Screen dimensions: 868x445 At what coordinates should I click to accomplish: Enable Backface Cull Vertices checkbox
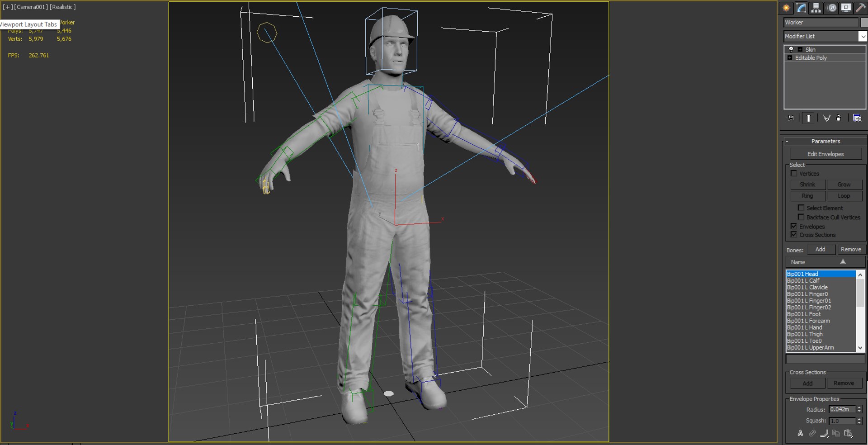pos(801,217)
